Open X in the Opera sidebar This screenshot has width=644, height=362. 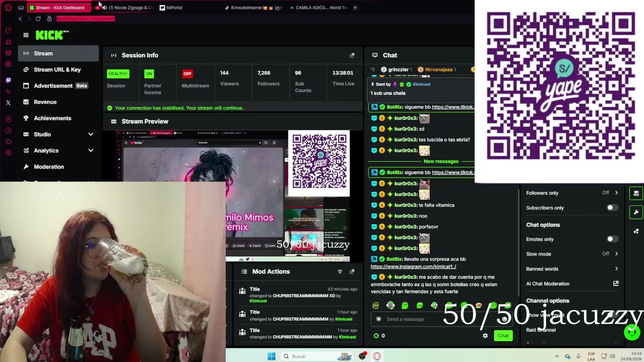click(x=8, y=103)
